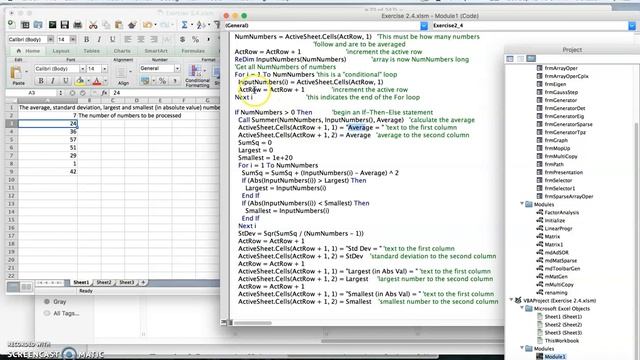Click the Percent style icon in upper formatting bar
This screenshot has width=640, height=360.
pos(196,40)
